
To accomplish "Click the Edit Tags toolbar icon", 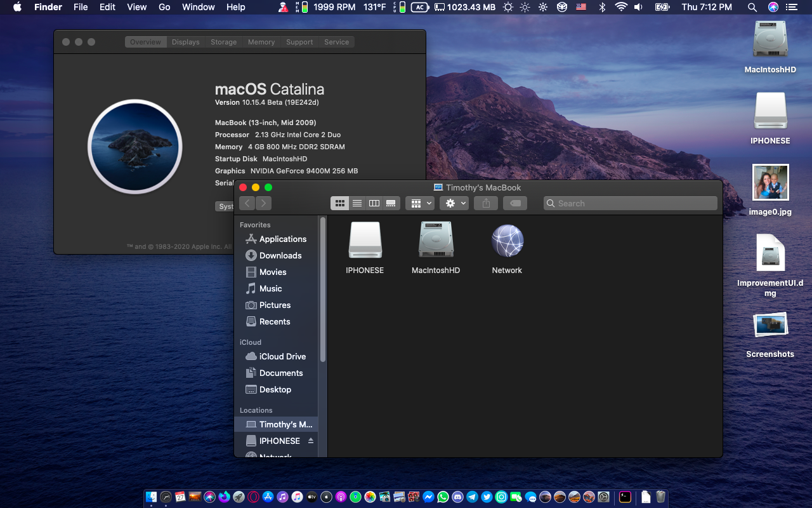I will click(x=515, y=203).
